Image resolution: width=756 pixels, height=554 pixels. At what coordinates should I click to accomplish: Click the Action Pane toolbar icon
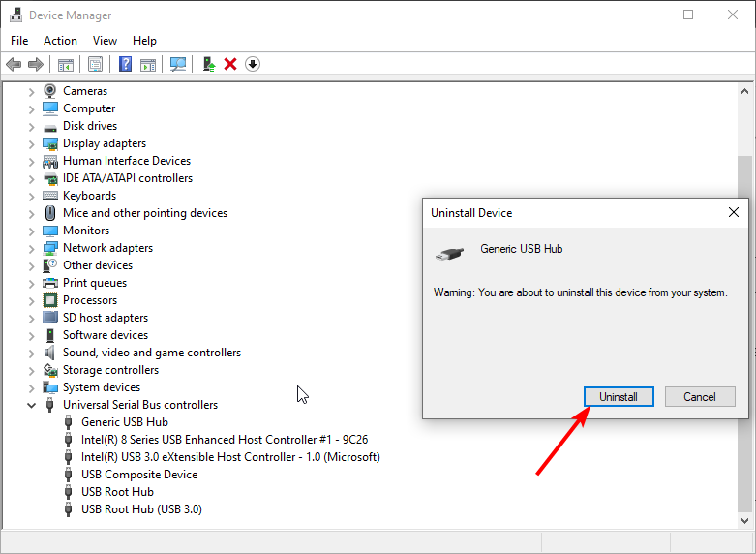148,64
